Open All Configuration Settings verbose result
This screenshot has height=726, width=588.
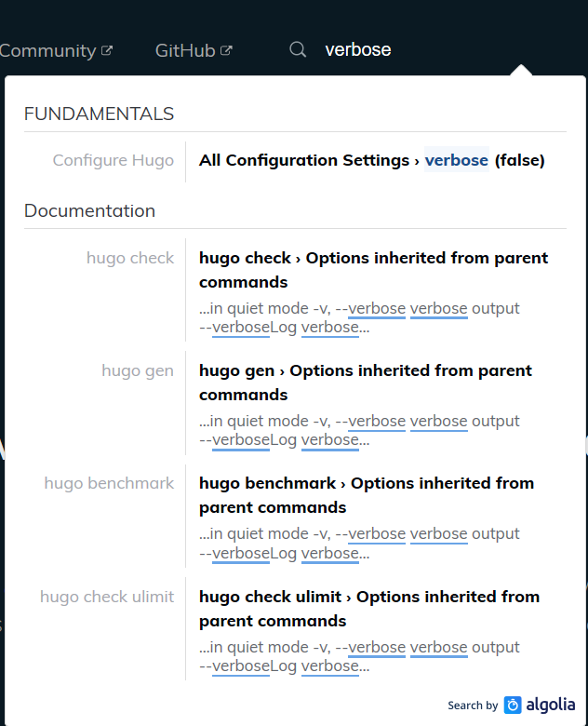coord(372,160)
